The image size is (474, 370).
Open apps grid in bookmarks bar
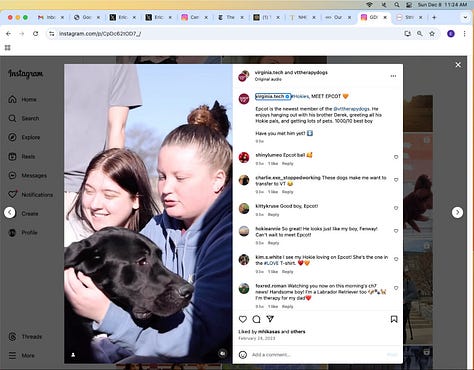click(8, 48)
